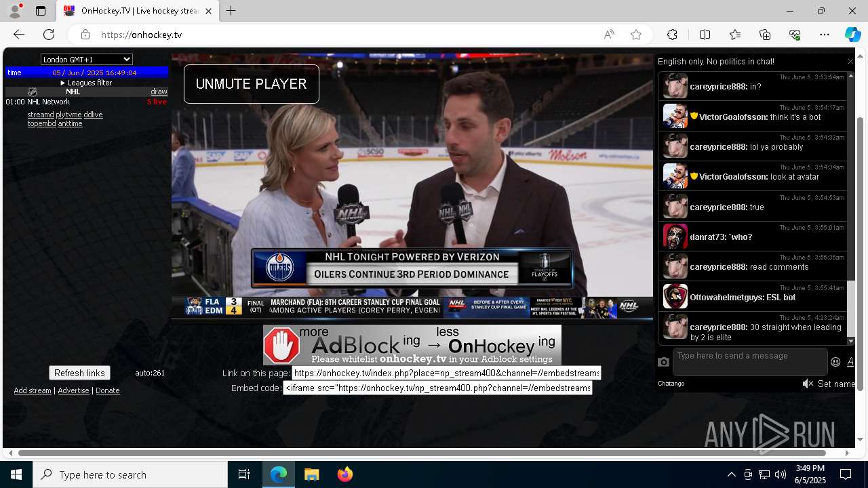Click Set name in chat
The image size is (868, 488).
pyautogui.click(x=836, y=384)
